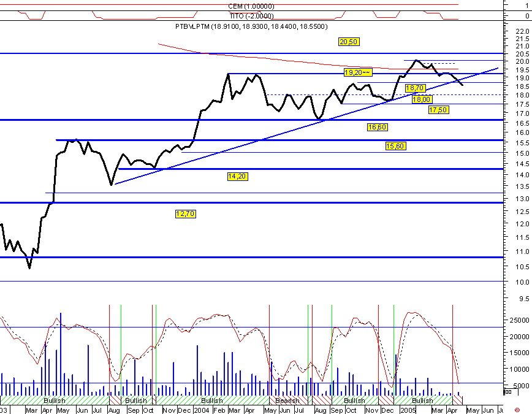Viewport: 532px width, 414px height.
Task: Click the 9.5 value on price axis
Action: tap(525, 299)
